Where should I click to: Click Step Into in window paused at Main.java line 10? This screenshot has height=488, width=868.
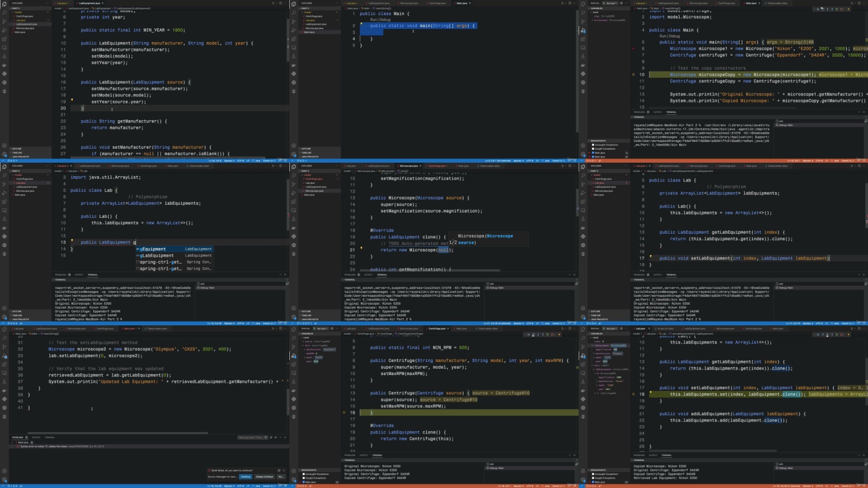pyautogui.click(x=827, y=9)
